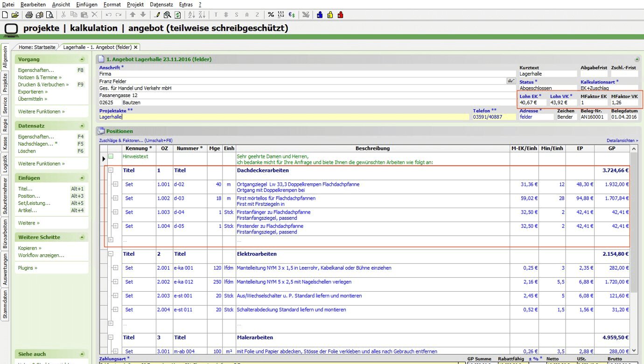This screenshot has height=364, width=644.
Task: Click the percent sign toolbar icon
Action: [271, 15]
